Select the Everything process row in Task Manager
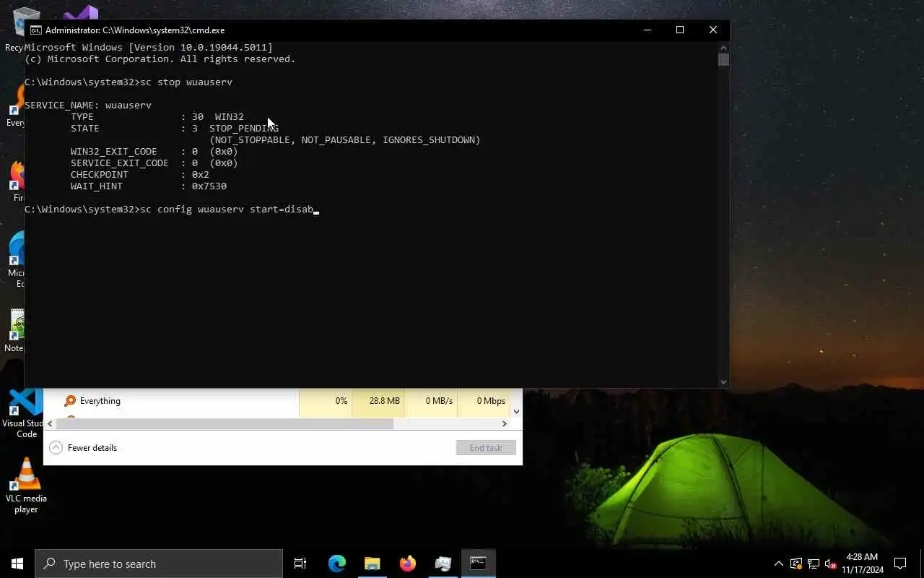Screen dimensions: 924x578 (x=277, y=401)
